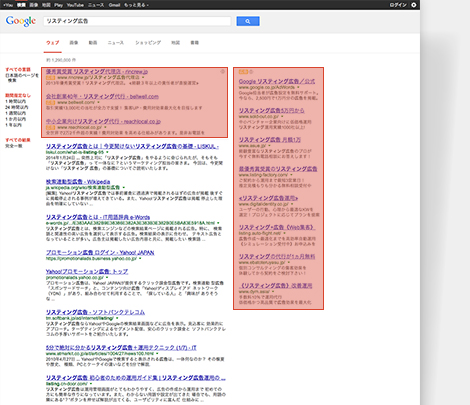470x405 pixels.
Task: Open Yahoo!プロモーション広告: トップ result
Action: pyautogui.click(x=87, y=272)
